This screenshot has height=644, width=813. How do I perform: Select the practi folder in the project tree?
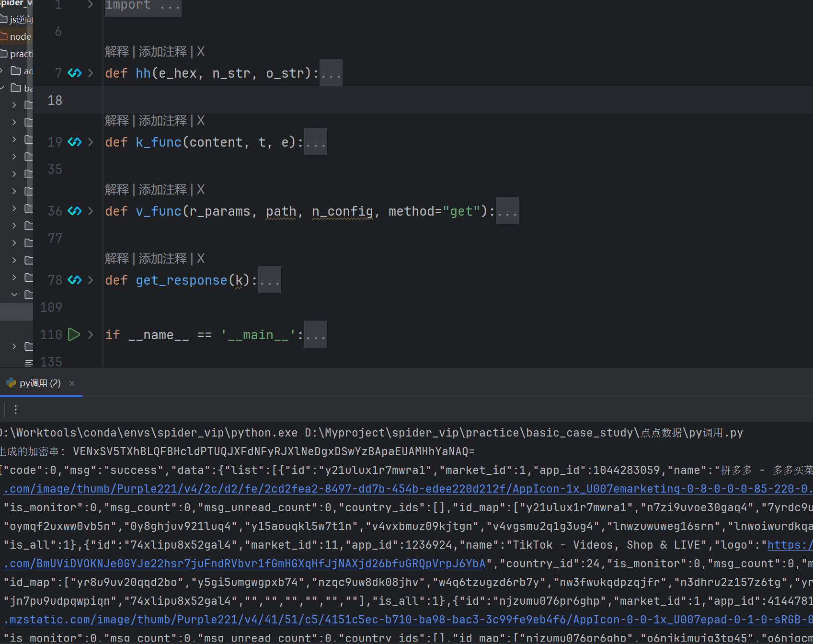pyautogui.click(x=16, y=54)
